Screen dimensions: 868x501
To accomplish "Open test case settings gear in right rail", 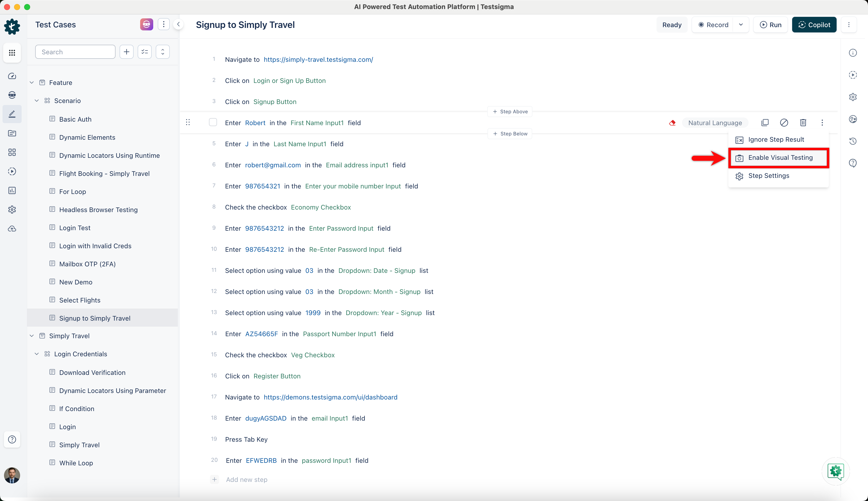I will pyautogui.click(x=853, y=97).
